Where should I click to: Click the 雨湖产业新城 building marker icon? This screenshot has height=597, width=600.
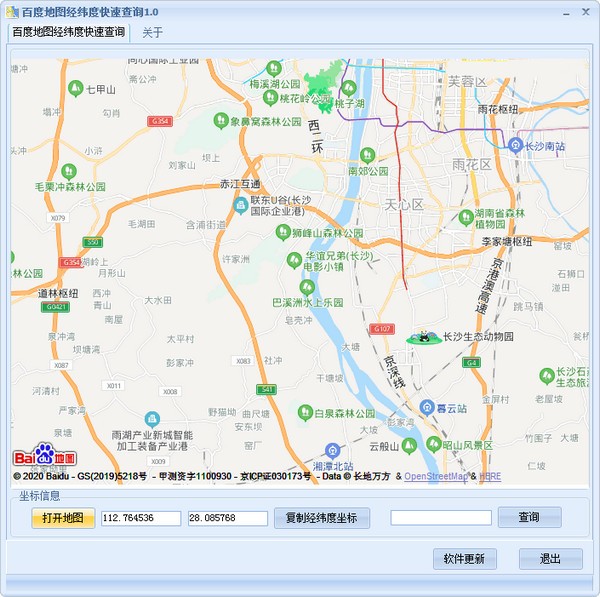(x=152, y=419)
